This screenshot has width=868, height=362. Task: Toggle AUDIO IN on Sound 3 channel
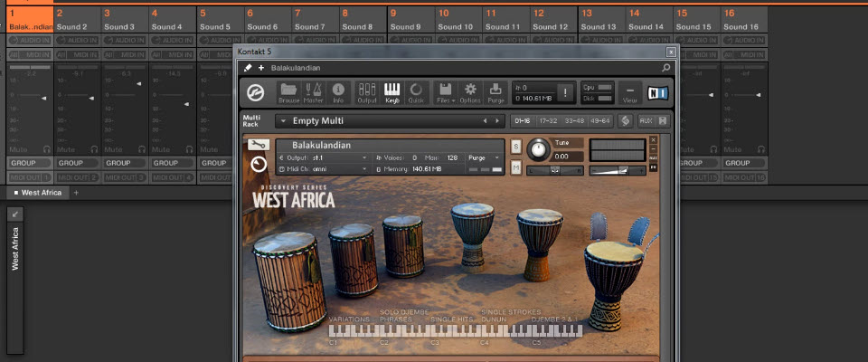point(125,41)
